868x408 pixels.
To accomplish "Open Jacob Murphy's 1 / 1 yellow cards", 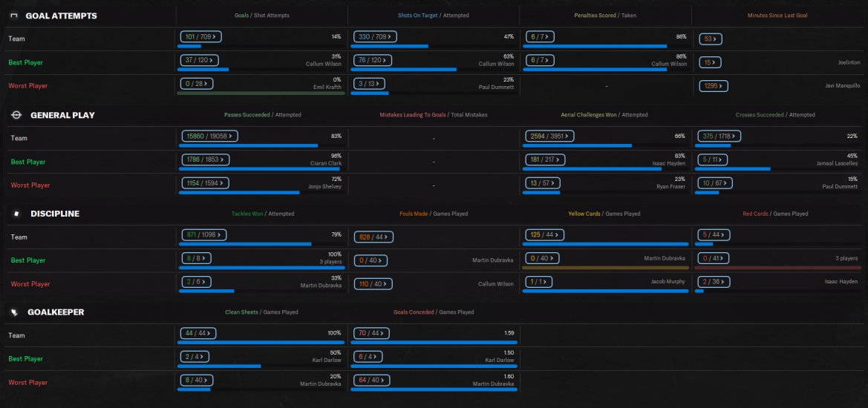I will pos(539,281).
